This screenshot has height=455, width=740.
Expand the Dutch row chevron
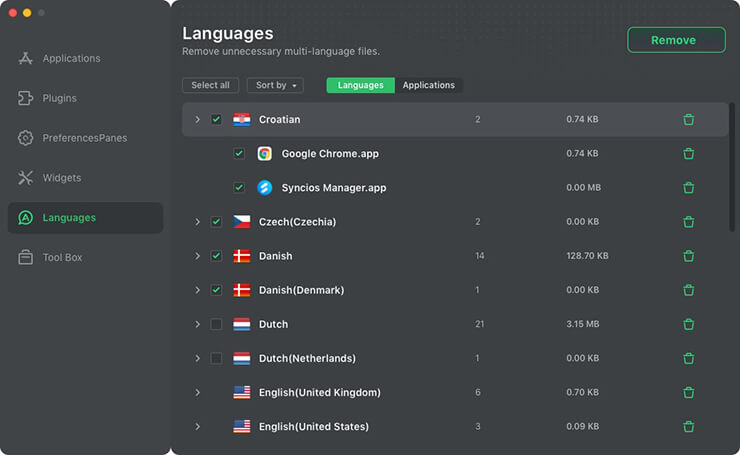tap(197, 324)
